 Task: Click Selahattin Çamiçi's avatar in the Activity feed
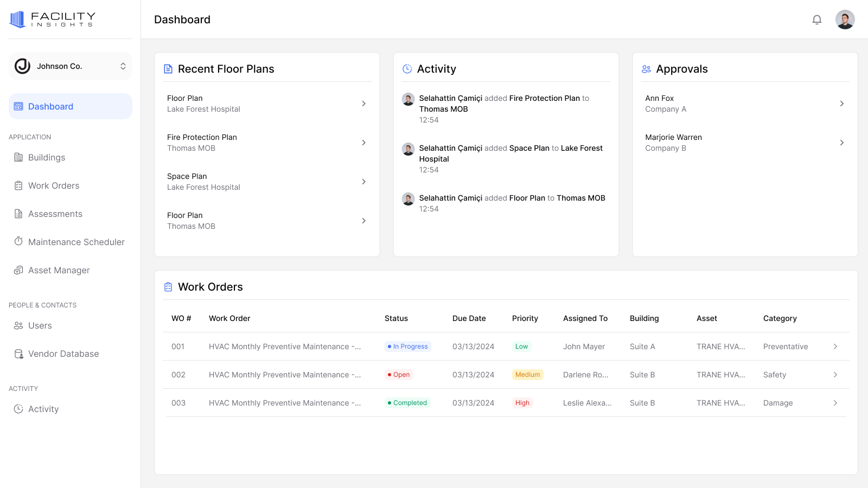coord(408,99)
